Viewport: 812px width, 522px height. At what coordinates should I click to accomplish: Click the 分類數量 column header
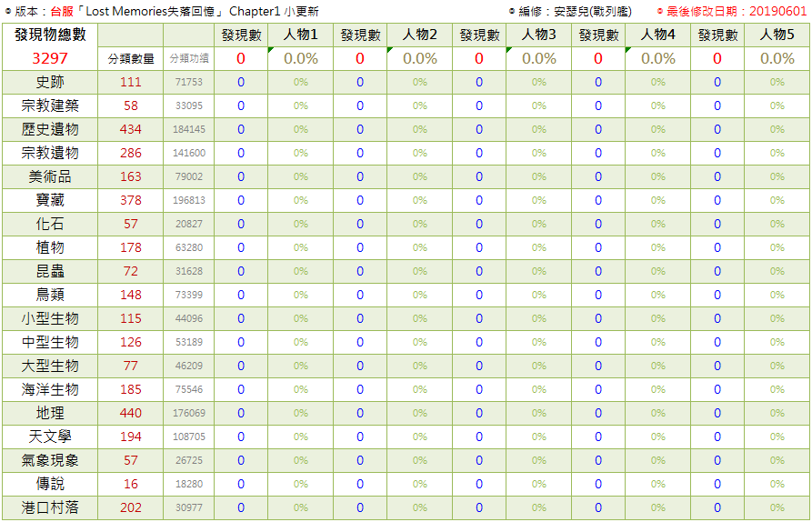(x=131, y=58)
